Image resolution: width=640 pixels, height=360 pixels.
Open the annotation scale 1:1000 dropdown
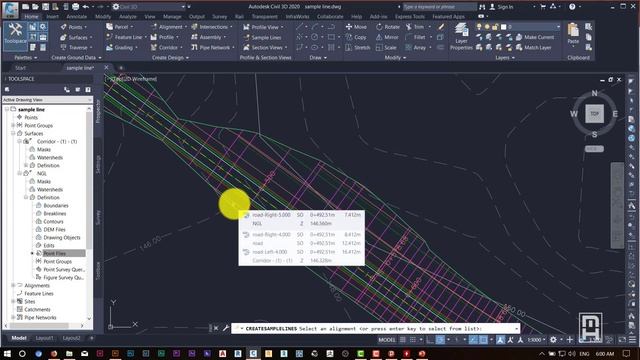536,340
